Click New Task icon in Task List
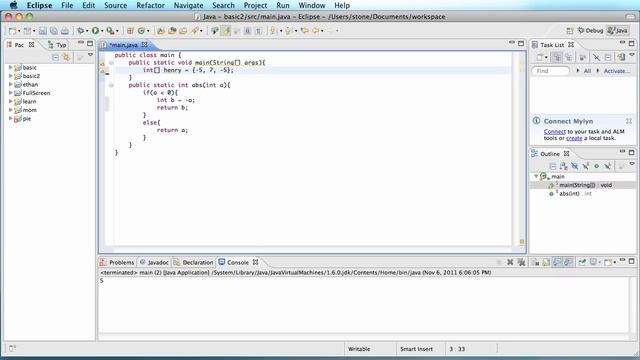 tap(540, 58)
